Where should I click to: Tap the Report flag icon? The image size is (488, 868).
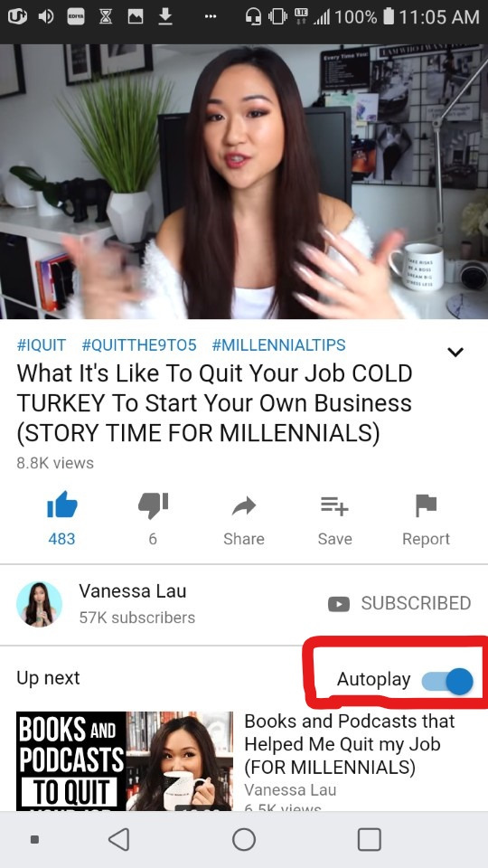[x=426, y=505]
